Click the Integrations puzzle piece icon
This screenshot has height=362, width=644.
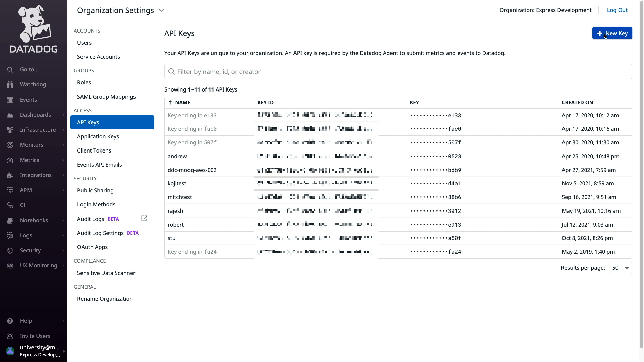pyautogui.click(x=10, y=175)
